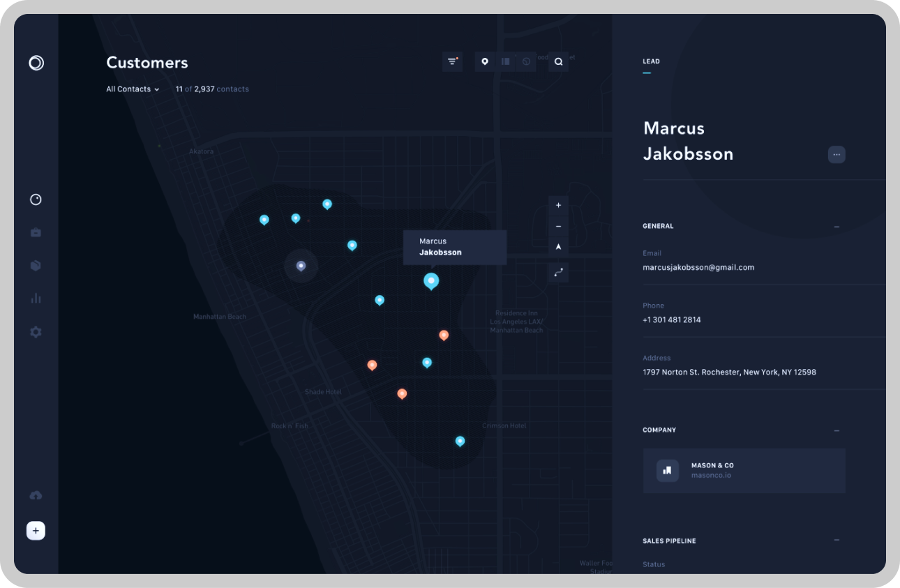Open the briefcase section in sidebar
The height and width of the screenshot is (588, 900).
pos(36,232)
